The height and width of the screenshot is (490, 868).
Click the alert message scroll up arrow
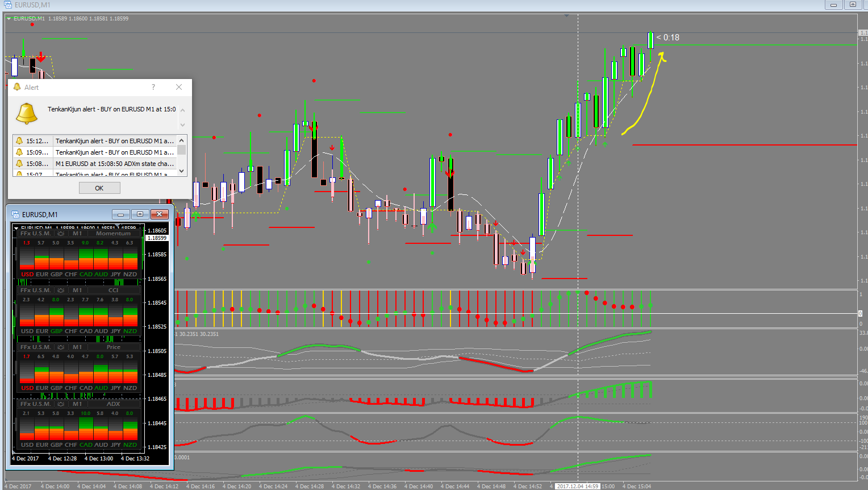pyautogui.click(x=182, y=110)
